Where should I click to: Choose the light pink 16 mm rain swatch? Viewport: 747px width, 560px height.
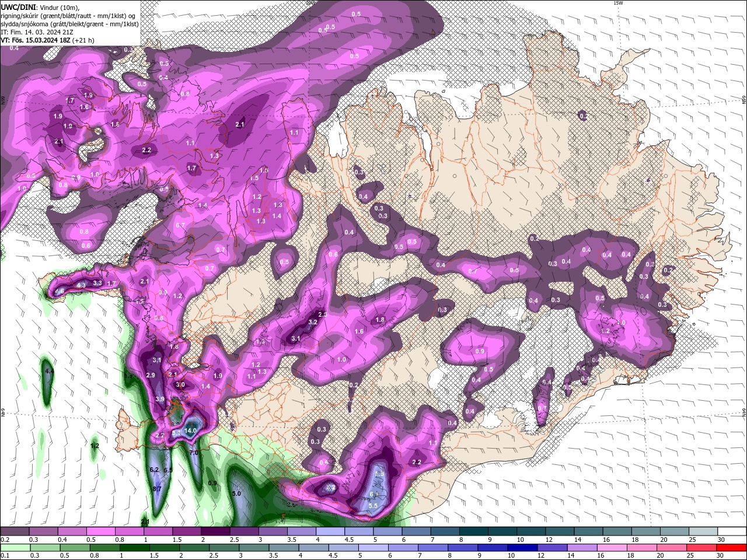[x=613, y=548]
